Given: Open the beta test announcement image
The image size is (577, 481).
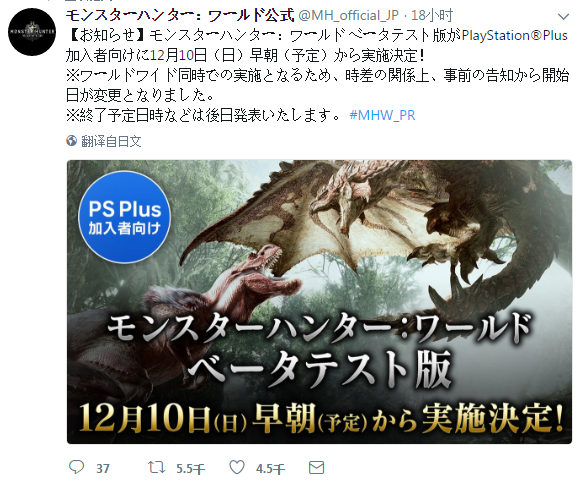Looking at the screenshot, I should coord(319,302).
